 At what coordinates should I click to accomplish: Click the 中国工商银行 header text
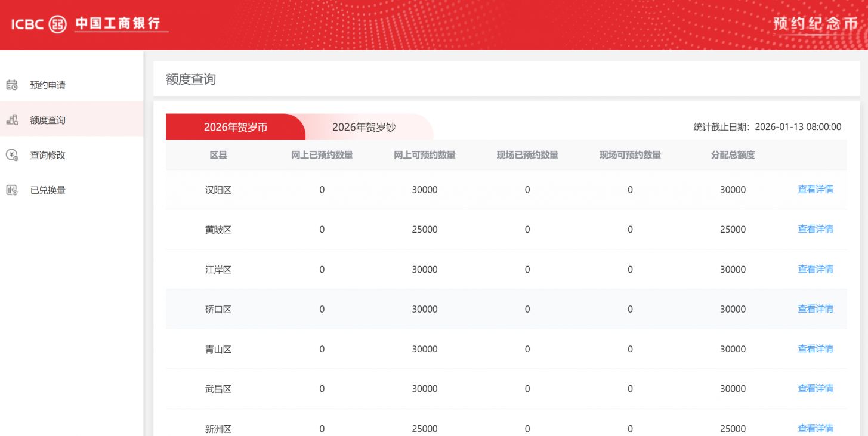pos(118,24)
